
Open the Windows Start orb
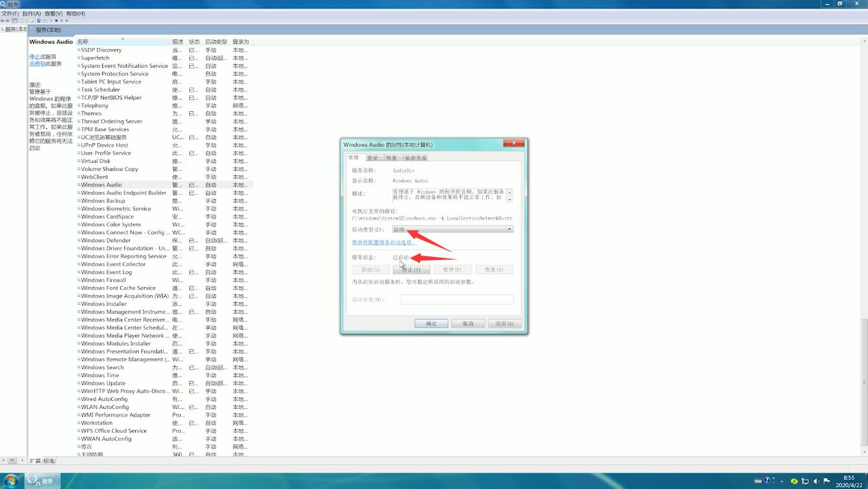11,481
